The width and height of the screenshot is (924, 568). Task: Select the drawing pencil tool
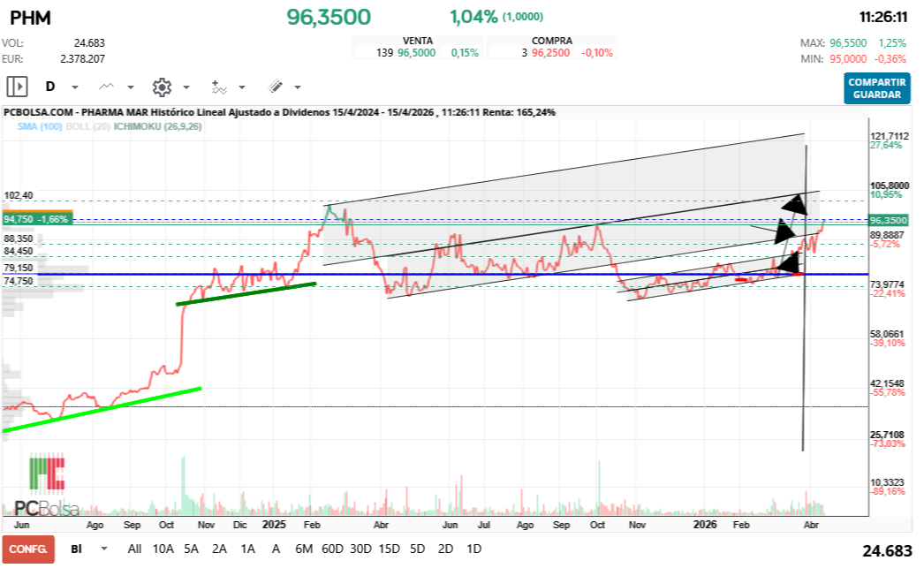coord(276,87)
